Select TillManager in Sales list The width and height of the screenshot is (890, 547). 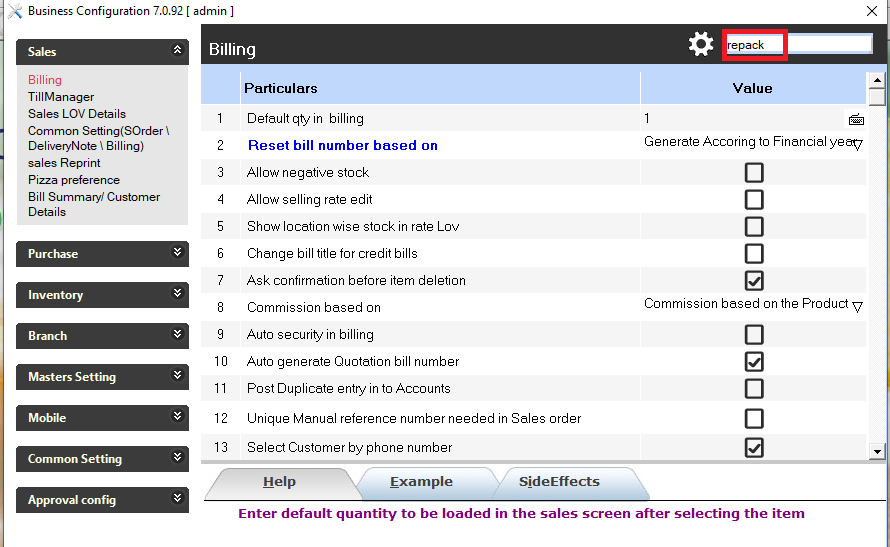(61, 97)
